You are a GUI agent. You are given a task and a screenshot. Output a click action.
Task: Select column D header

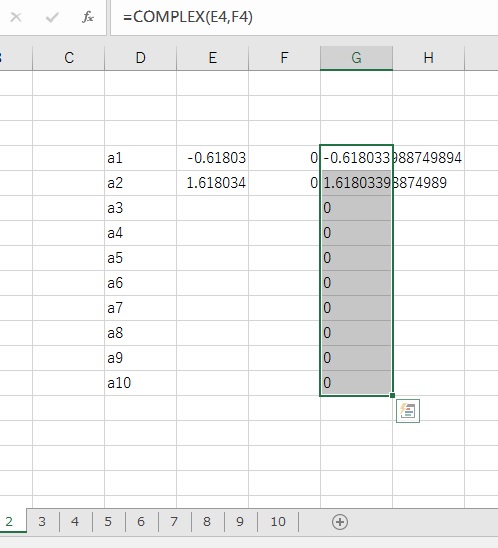tap(140, 58)
